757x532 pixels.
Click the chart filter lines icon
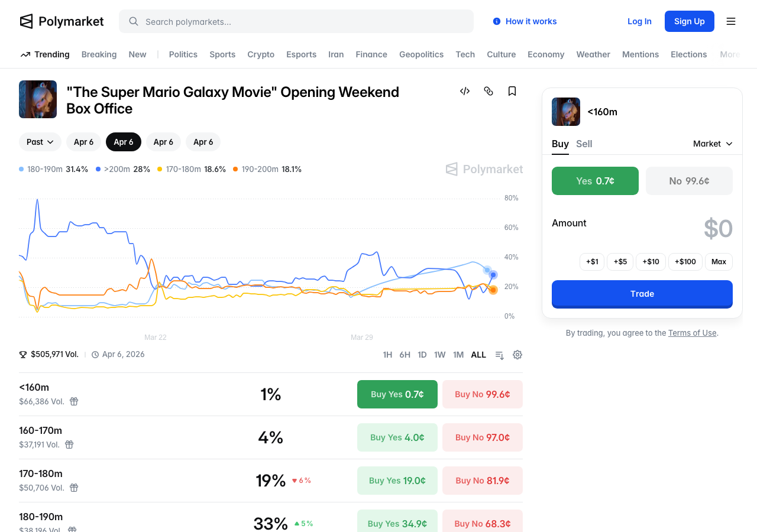500,355
